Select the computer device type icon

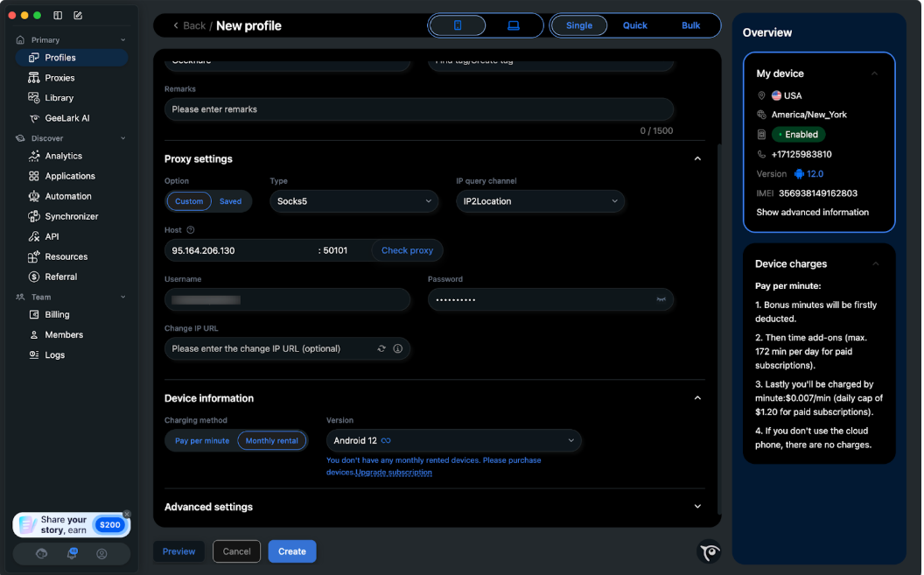coord(514,25)
